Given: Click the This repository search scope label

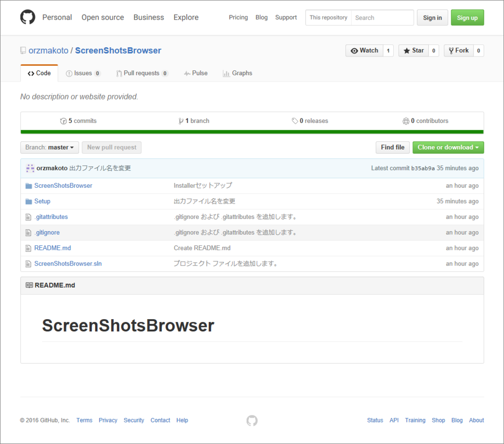Looking at the screenshot, I should 328,18.
